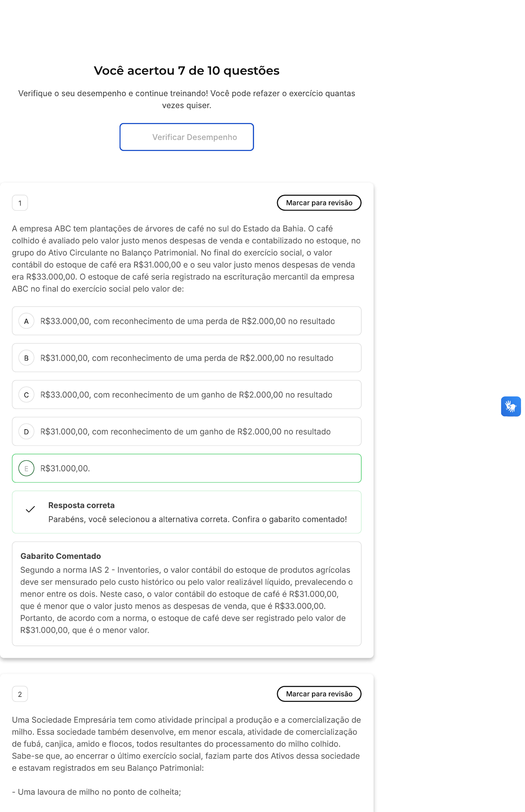The image size is (525, 812).
Task: Select the letter B option circle
Action: (26, 358)
